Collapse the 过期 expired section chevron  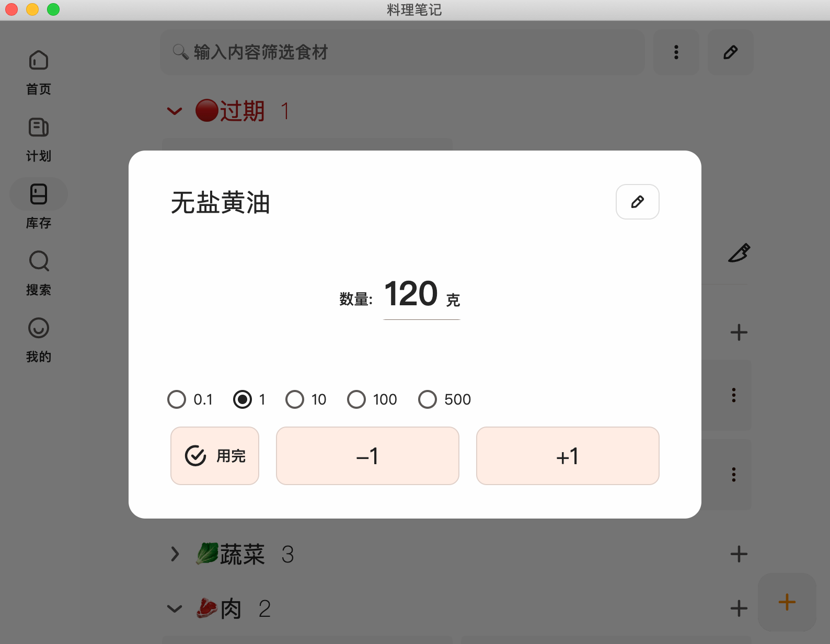(175, 111)
